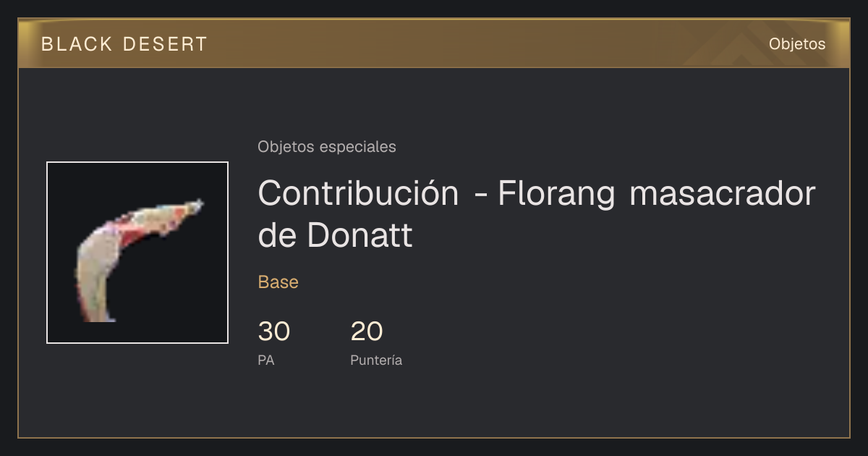Go to the Objetos section link

pyautogui.click(x=797, y=44)
